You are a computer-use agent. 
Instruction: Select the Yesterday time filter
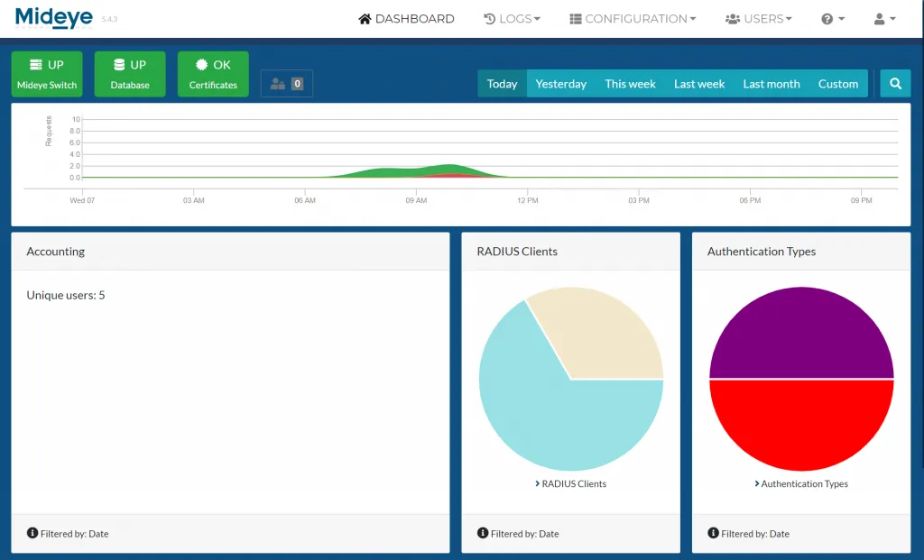click(x=561, y=83)
